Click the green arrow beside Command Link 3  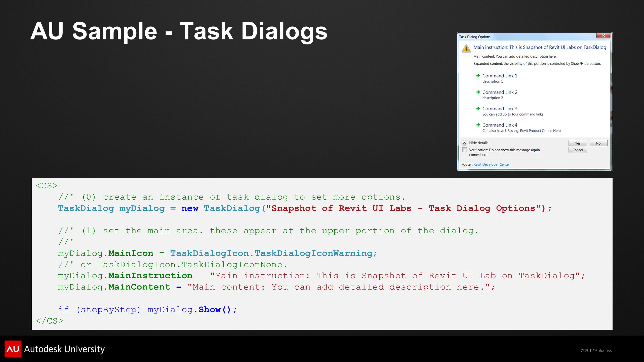(478, 109)
